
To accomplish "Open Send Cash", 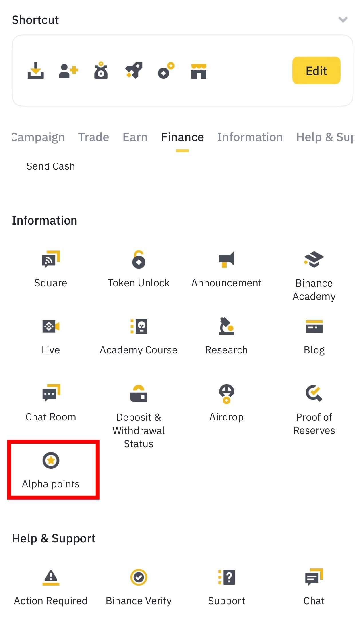I will pos(50,166).
